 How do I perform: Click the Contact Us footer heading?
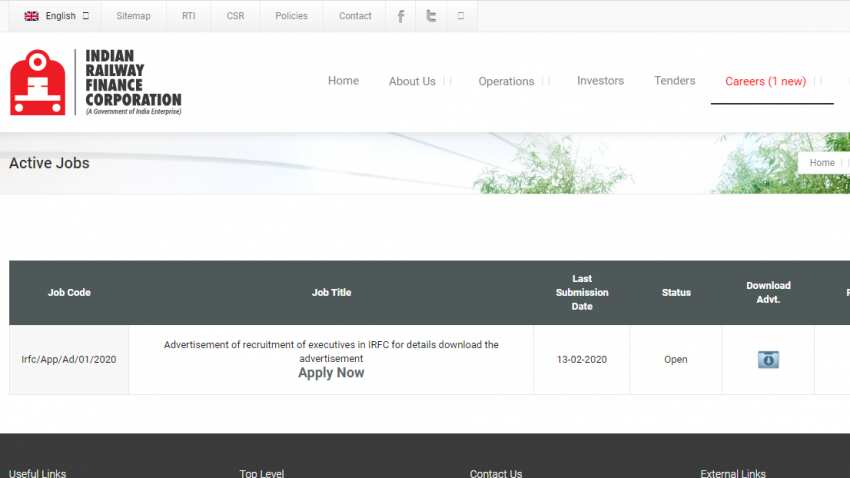pos(495,473)
